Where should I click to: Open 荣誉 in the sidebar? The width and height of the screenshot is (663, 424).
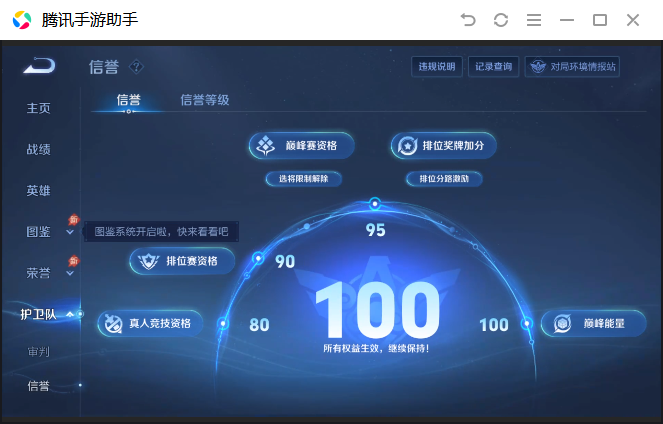[38, 273]
